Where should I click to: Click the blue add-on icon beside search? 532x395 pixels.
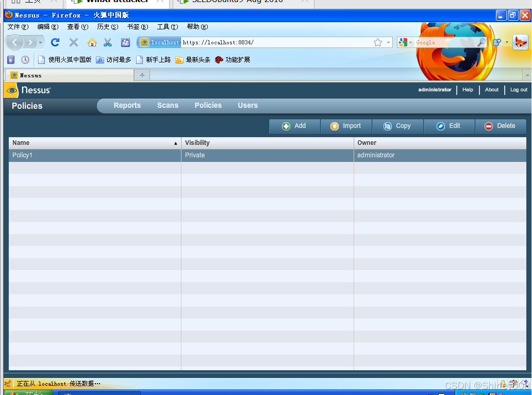point(497,42)
